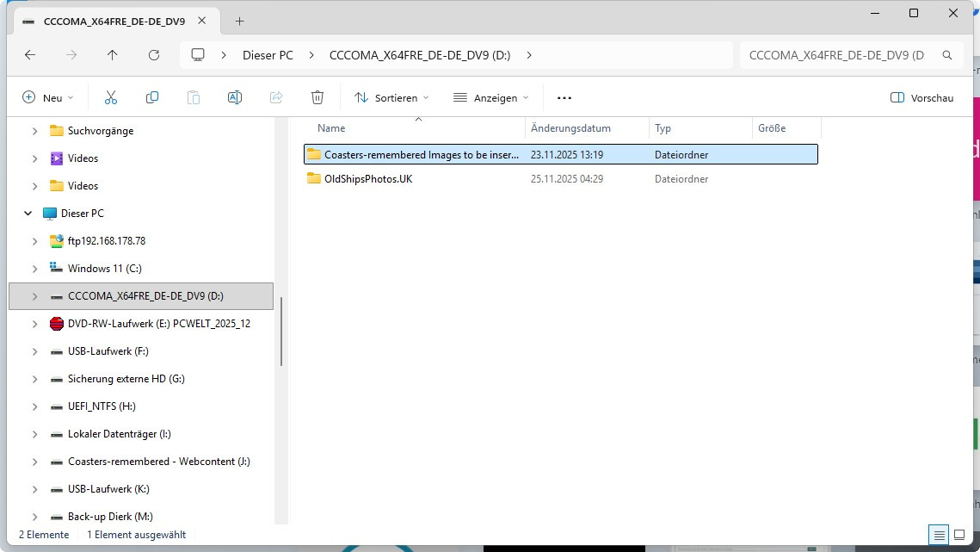Click CCCOMA_X64FRE_DE-DE_DV9 (D:) breadcrumb segment
Viewport: 980px width, 552px height.
click(420, 55)
